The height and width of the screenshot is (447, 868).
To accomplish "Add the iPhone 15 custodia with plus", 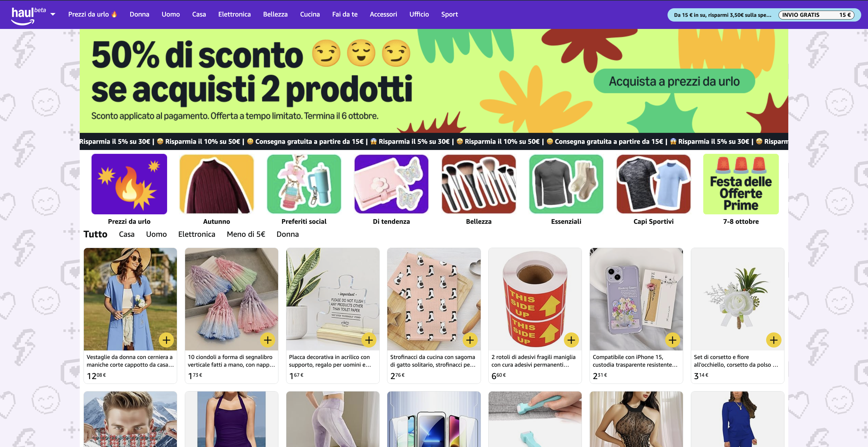I will (x=673, y=340).
